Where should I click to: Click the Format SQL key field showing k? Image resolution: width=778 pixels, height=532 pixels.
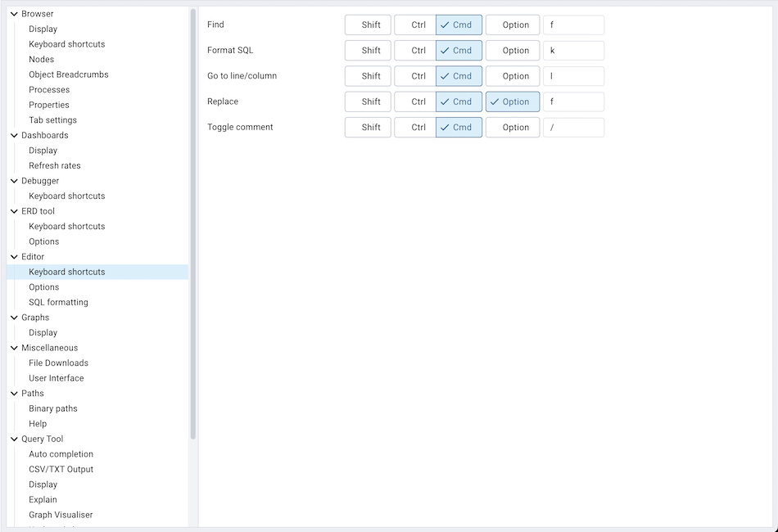573,50
